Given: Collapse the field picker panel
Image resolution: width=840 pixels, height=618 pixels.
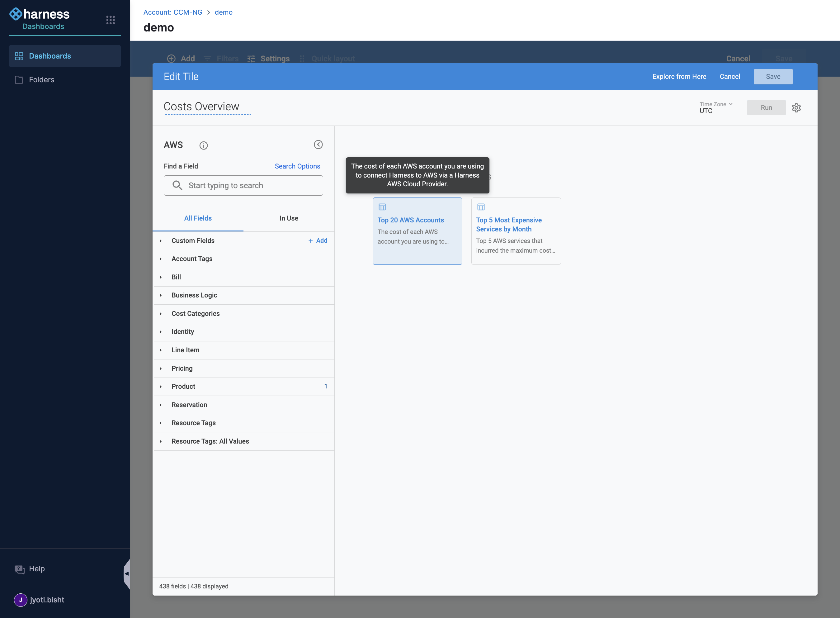Looking at the screenshot, I should [x=318, y=145].
